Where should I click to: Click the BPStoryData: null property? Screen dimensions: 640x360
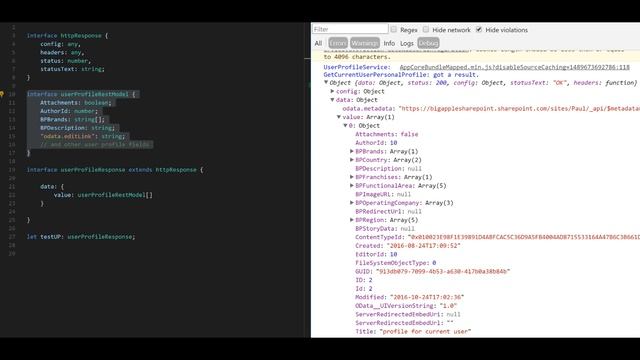[385, 229]
